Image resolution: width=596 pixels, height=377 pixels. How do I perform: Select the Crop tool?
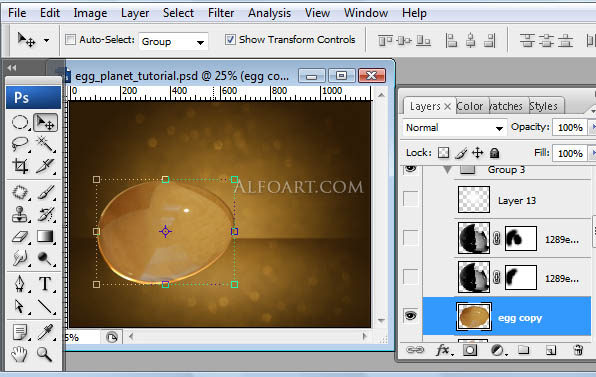coord(20,166)
